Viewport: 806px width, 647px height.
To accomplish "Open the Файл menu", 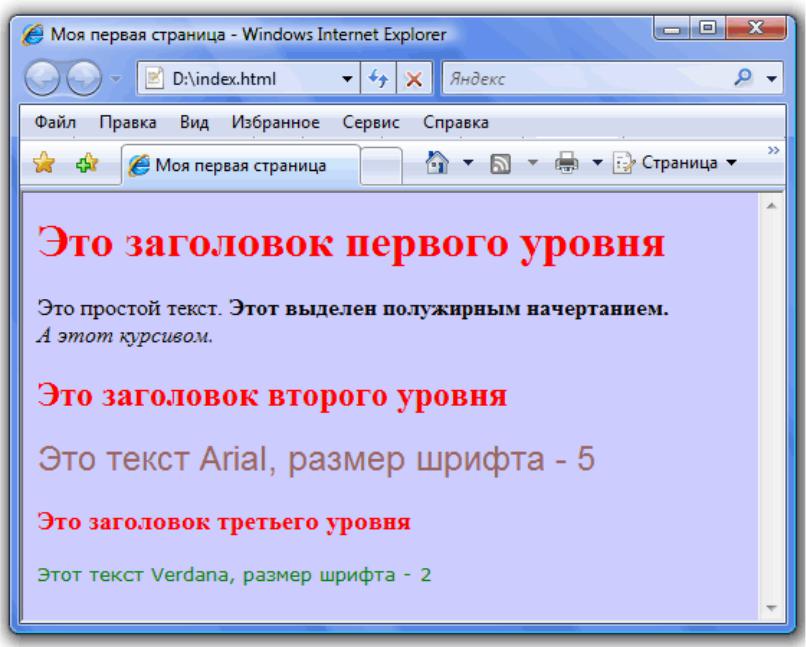I will click(55, 122).
